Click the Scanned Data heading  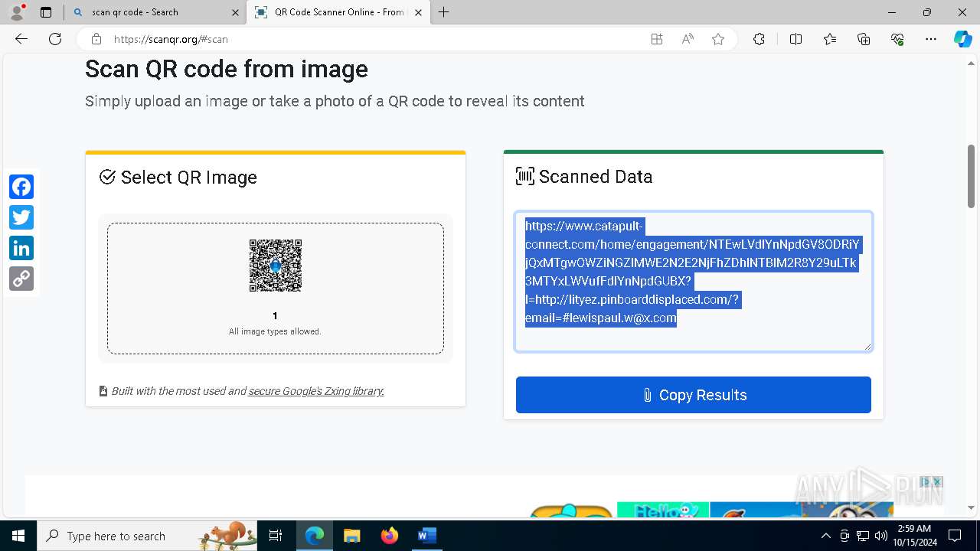(x=596, y=177)
